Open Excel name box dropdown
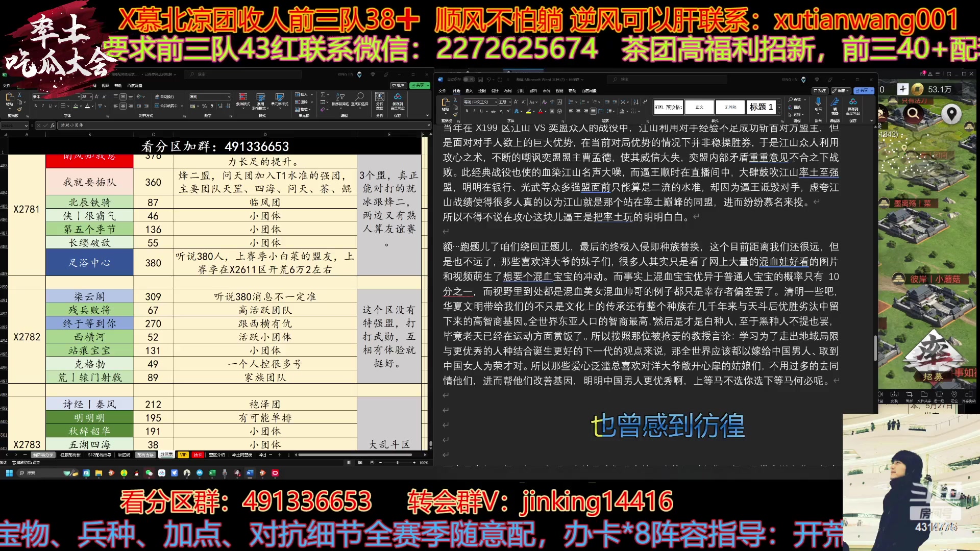The height and width of the screenshot is (551, 980). coord(26,126)
